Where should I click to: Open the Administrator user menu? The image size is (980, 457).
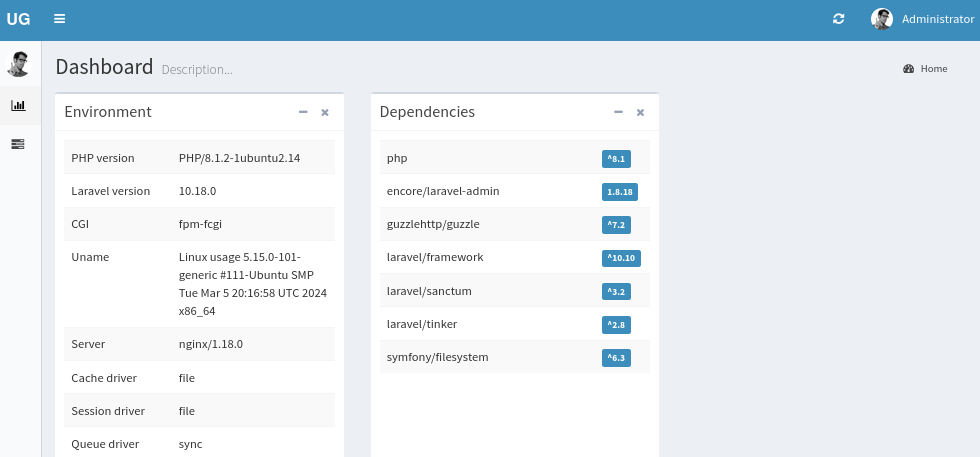tap(922, 19)
